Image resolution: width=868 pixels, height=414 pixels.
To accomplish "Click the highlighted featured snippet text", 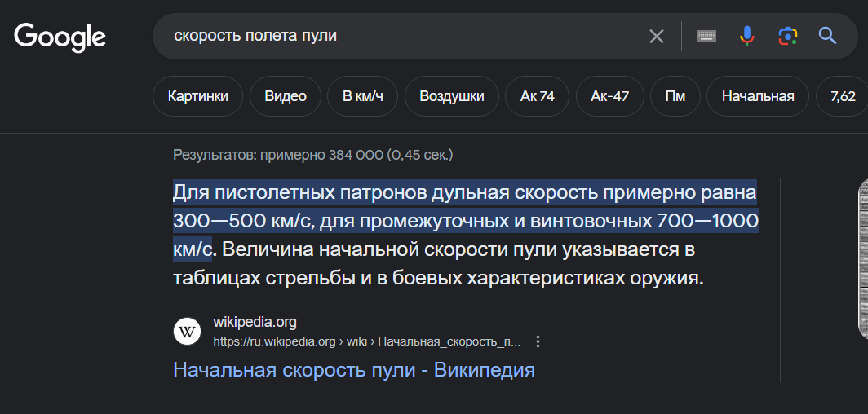I will pos(465,221).
